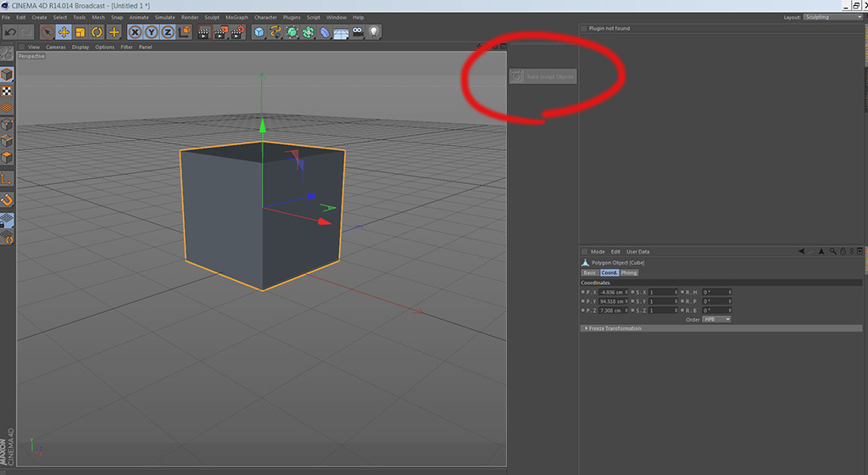
Task: Toggle the P.X animation keyframe dot
Action: [583, 292]
